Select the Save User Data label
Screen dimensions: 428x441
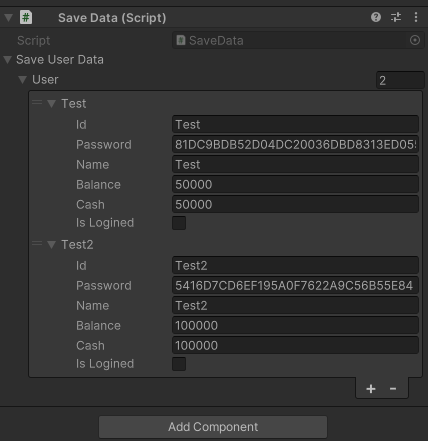tap(60, 60)
